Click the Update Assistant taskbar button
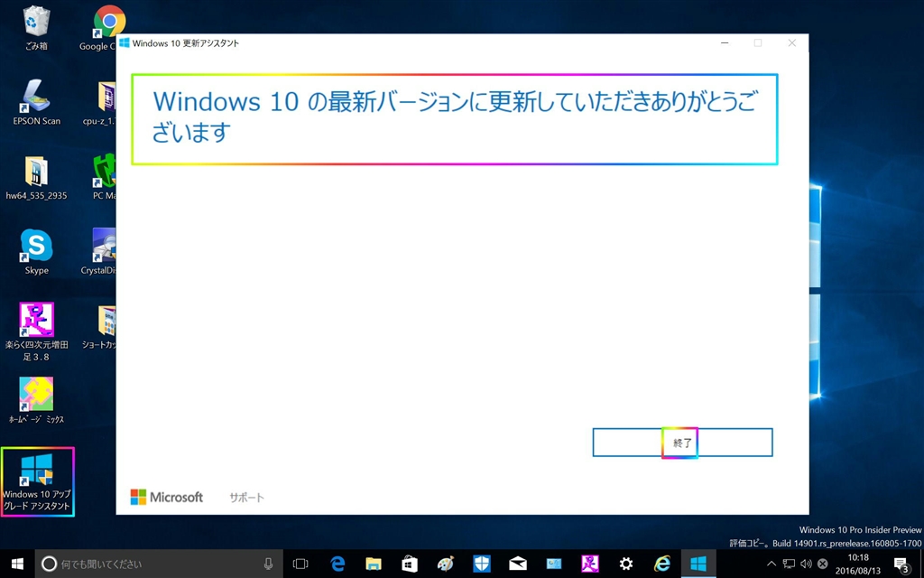 tap(698, 564)
